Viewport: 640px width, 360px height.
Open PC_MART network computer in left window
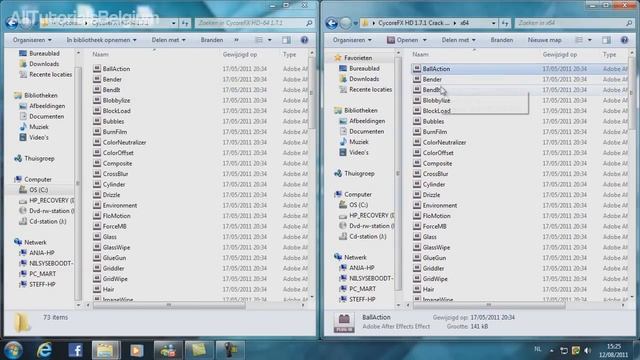tap(42, 274)
